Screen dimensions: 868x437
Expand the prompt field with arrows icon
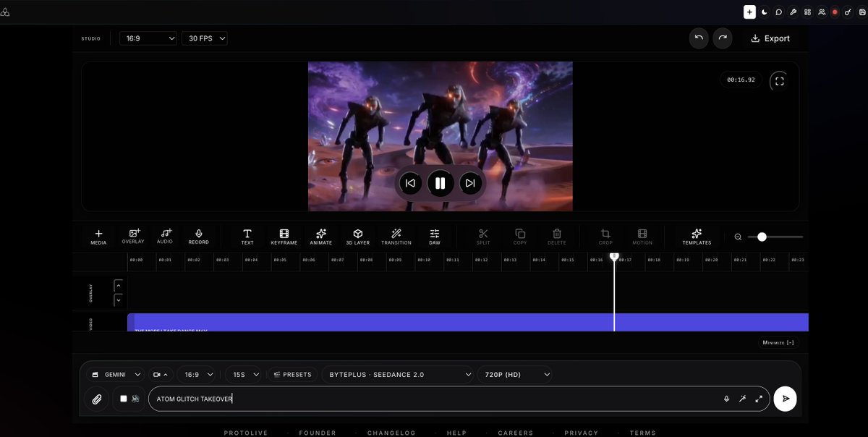[x=759, y=399]
